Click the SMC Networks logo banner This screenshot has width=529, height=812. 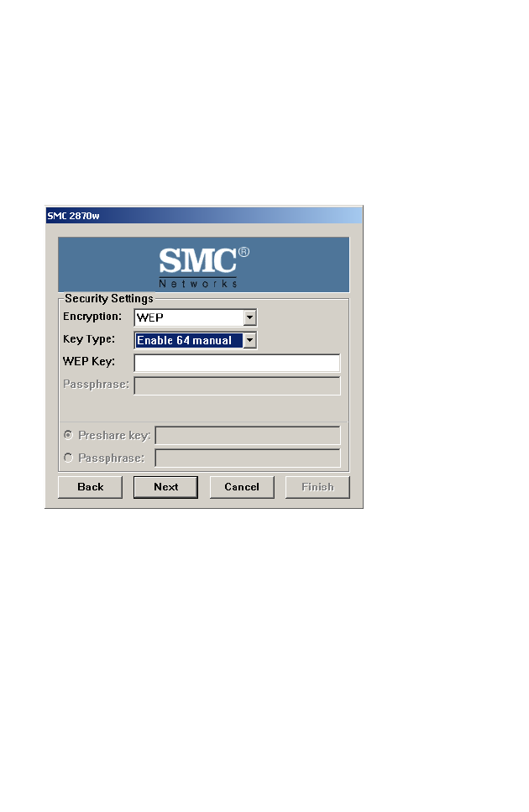click(x=204, y=265)
